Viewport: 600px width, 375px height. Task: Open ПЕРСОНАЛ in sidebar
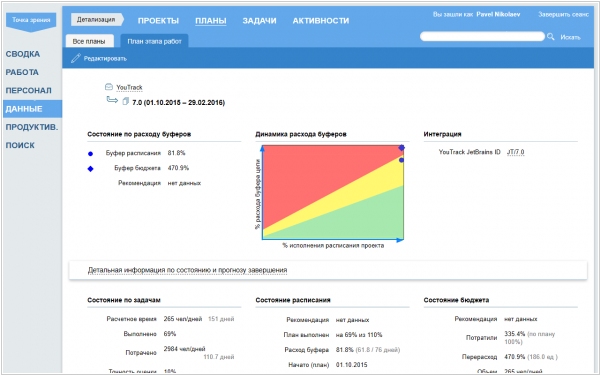pos(28,91)
